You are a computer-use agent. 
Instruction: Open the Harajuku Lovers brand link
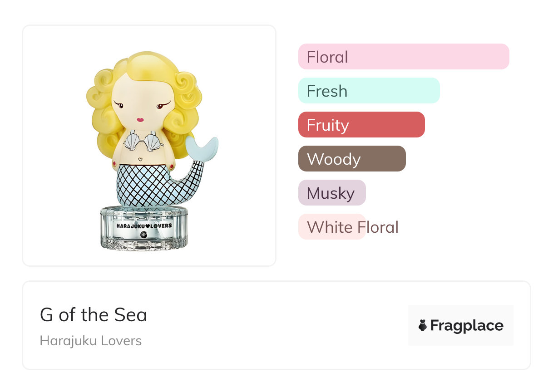pyautogui.click(x=91, y=341)
